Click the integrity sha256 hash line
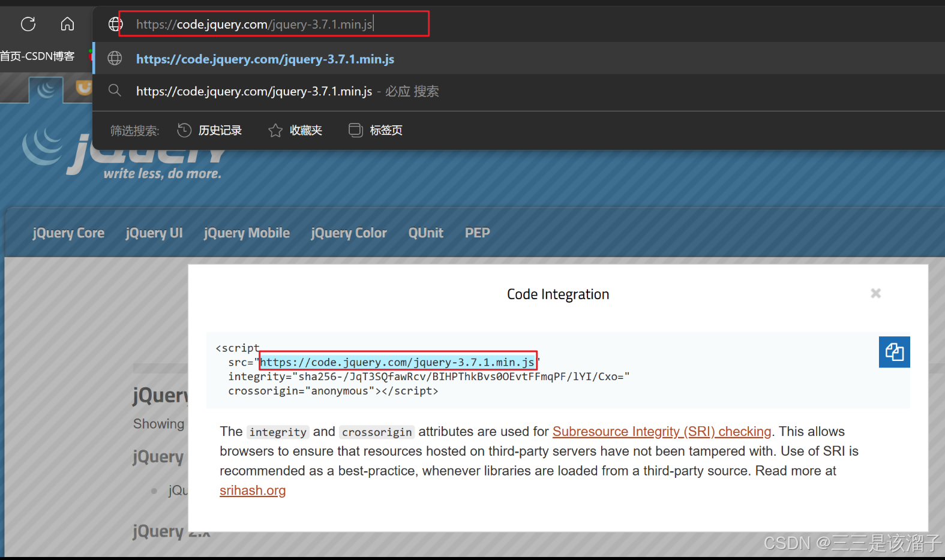The height and width of the screenshot is (560, 945). pyautogui.click(x=428, y=377)
